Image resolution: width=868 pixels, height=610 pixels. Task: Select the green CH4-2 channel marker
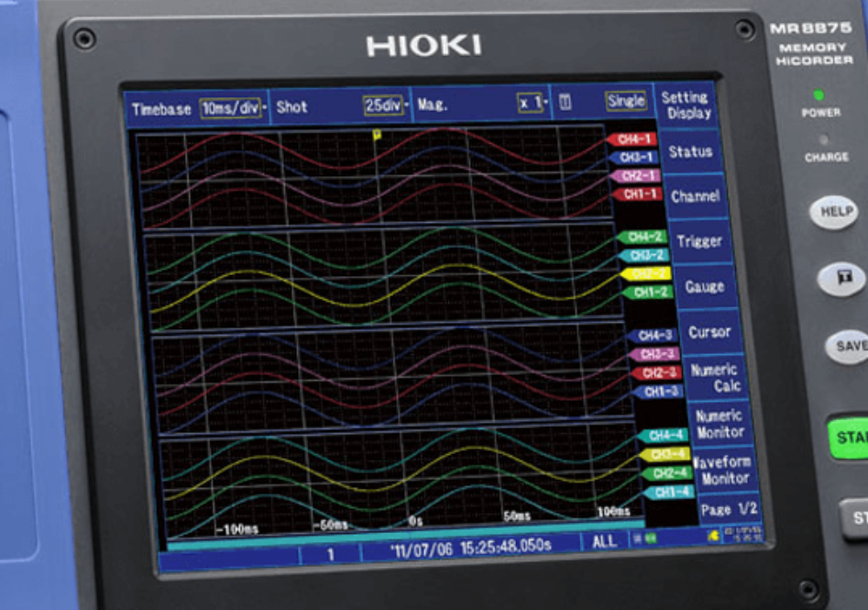pyautogui.click(x=643, y=237)
